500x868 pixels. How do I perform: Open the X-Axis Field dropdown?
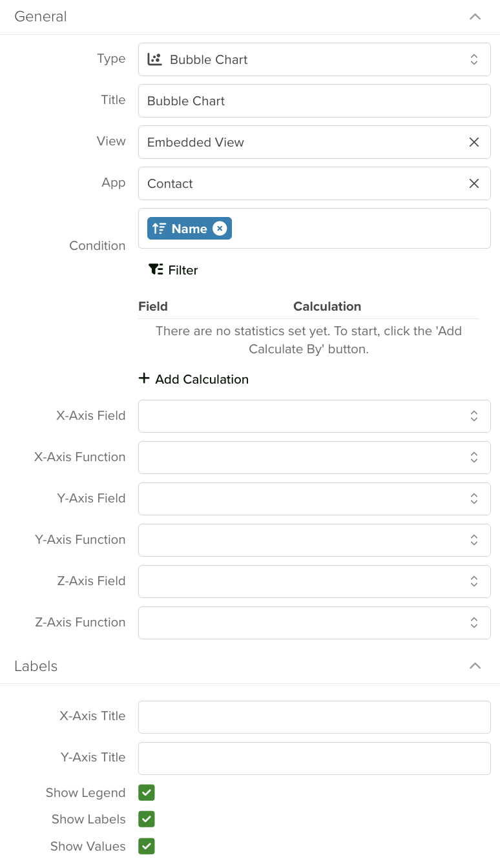tap(315, 416)
